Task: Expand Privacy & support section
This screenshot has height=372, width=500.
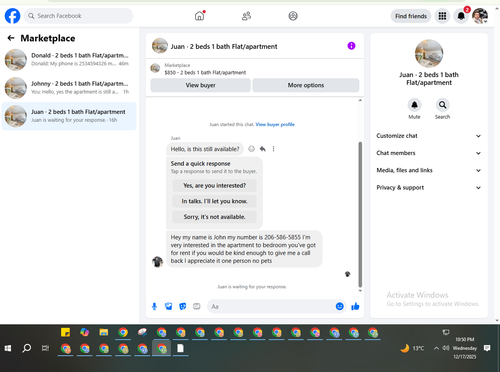Action: pyautogui.click(x=429, y=187)
